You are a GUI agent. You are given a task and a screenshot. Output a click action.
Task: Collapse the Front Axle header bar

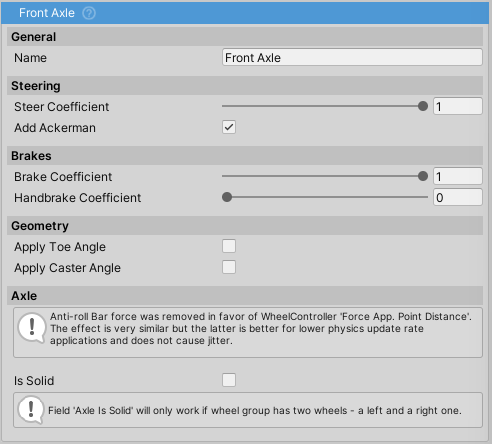point(245,13)
